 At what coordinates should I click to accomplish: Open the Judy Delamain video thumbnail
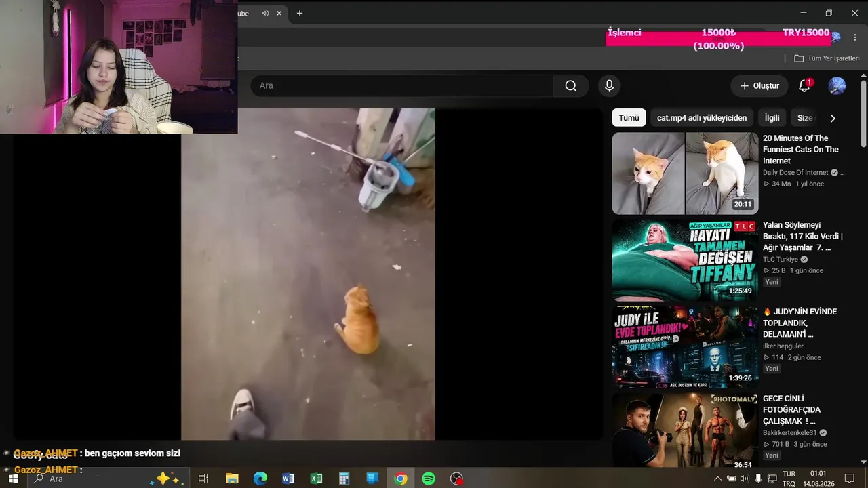click(x=685, y=347)
